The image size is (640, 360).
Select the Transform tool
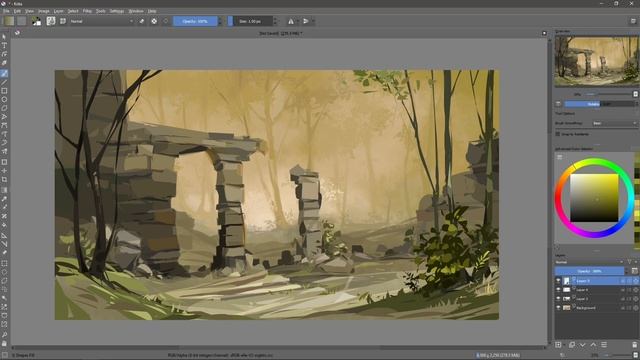4,162
